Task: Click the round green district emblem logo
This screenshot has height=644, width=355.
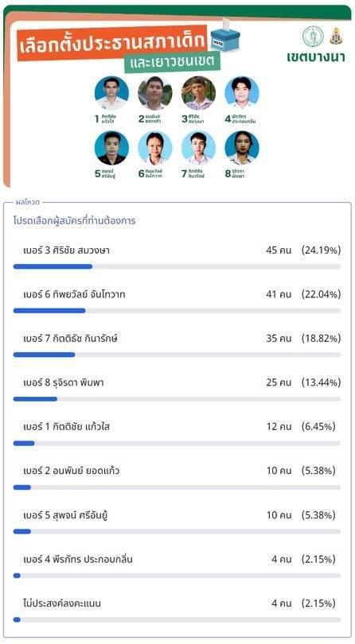Action: (x=313, y=36)
